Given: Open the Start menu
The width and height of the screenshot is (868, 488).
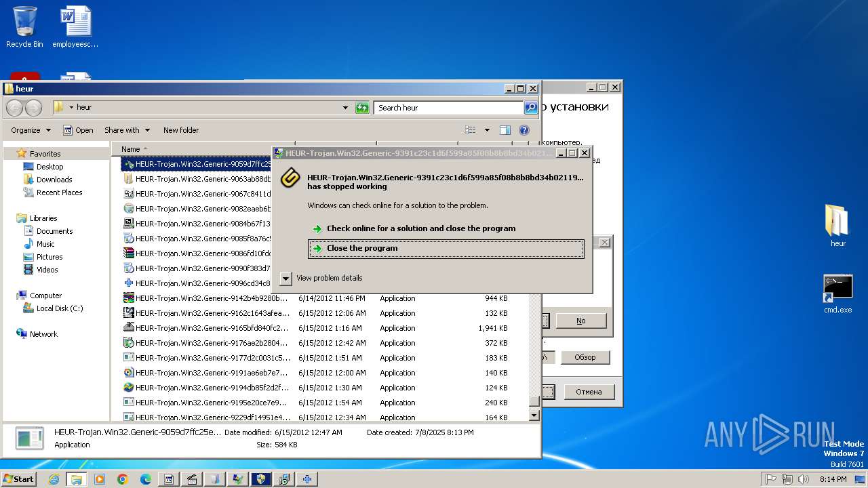Looking at the screenshot, I should click(19, 479).
